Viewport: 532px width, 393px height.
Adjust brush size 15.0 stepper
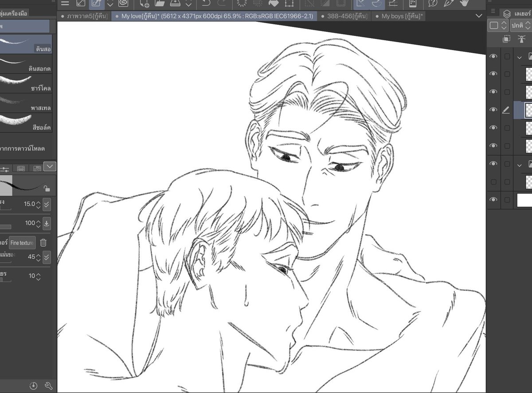pyautogui.click(x=38, y=204)
